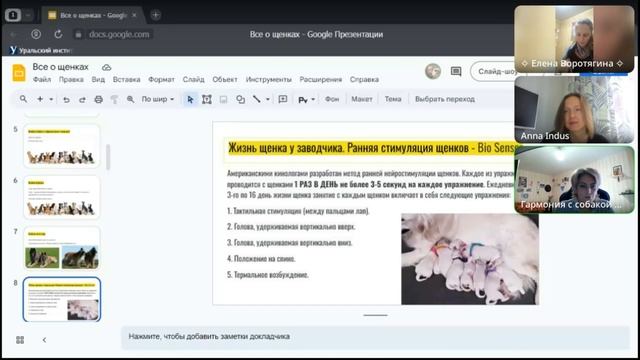
Task: Open a new browser tab
Action: [156, 15]
